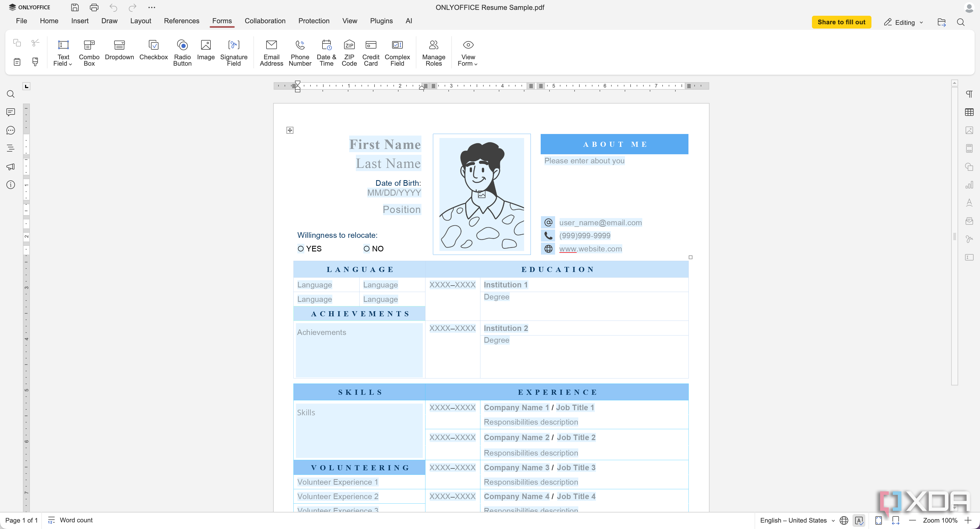Image resolution: width=980 pixels, height=529 pixels.
Task: Open the File menu
Action: pos(21,21)
